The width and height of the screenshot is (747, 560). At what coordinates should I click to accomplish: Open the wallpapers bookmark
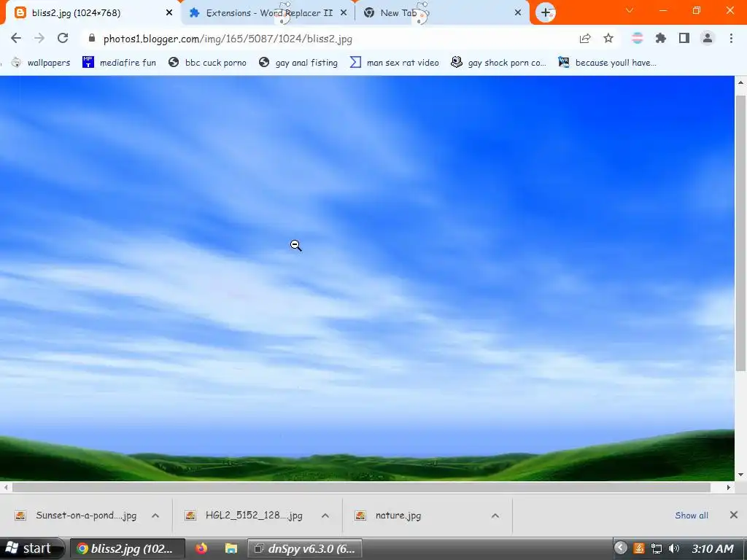(41, 63)
